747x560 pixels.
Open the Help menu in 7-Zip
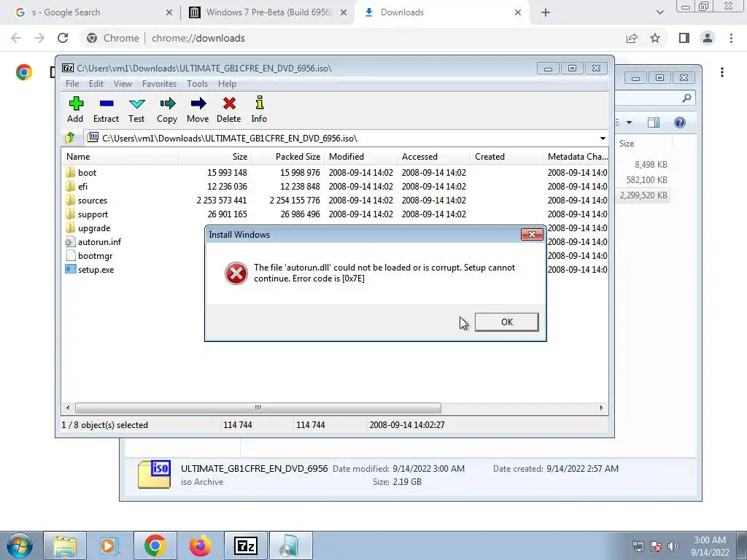pos(227,83)
